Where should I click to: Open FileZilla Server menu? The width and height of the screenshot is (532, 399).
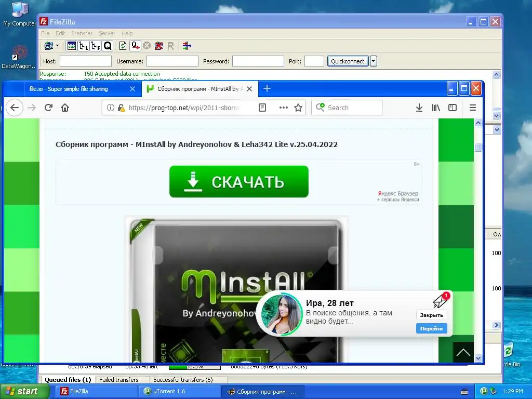107,33
